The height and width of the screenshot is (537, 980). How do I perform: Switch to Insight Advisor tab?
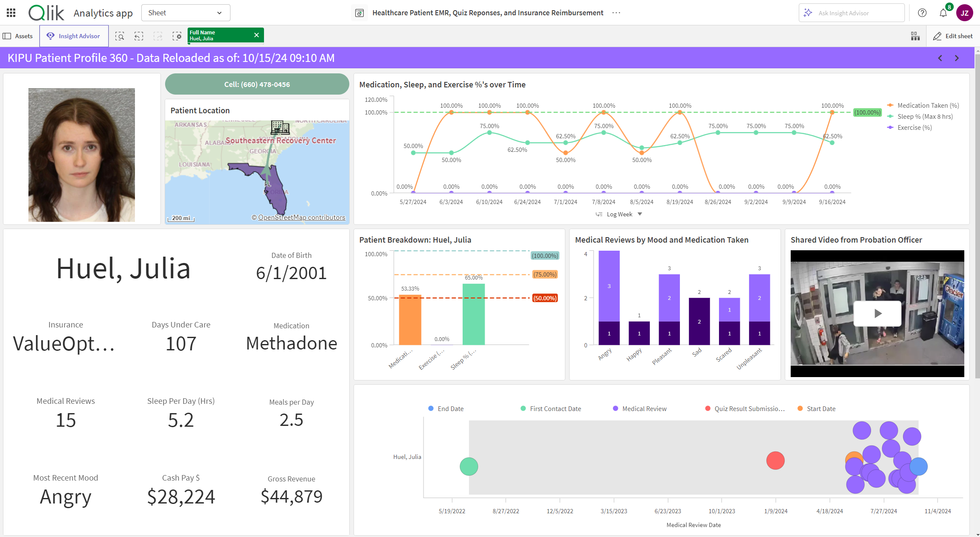74,36
